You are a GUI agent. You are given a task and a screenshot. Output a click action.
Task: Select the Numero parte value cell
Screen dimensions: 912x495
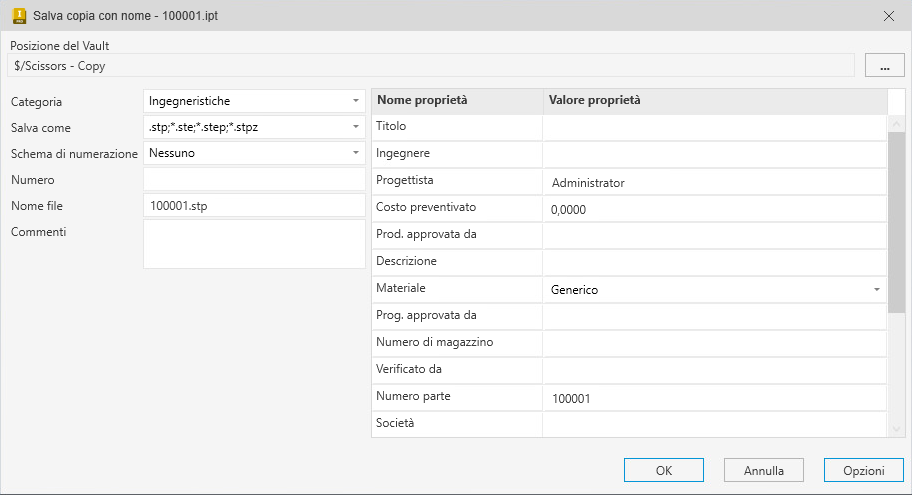714,398
